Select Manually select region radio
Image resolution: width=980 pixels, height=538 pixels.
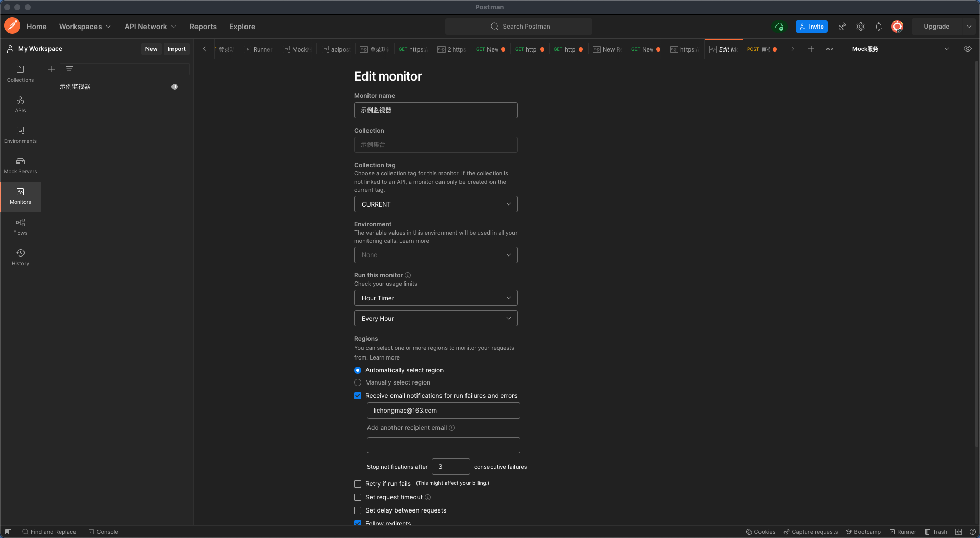point(358,382)
